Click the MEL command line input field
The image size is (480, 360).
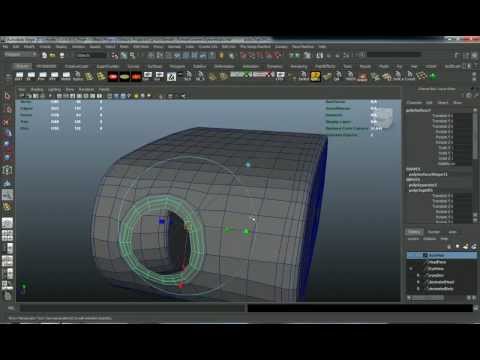point(132,308)
